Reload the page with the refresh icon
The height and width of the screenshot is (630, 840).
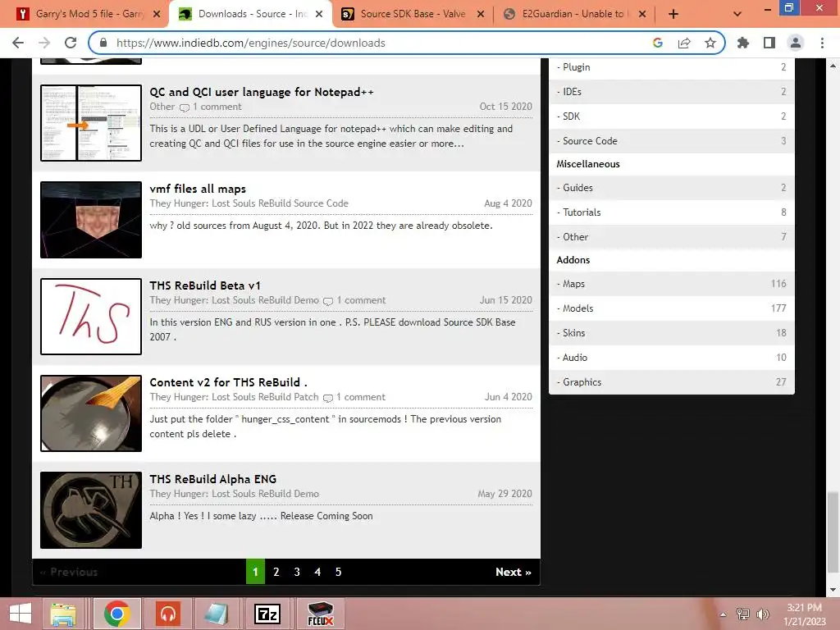pos(71,43)
